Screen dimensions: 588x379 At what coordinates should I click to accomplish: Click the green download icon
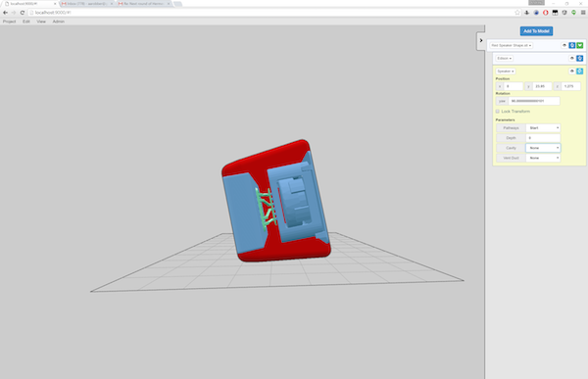[x=580, y=45]
